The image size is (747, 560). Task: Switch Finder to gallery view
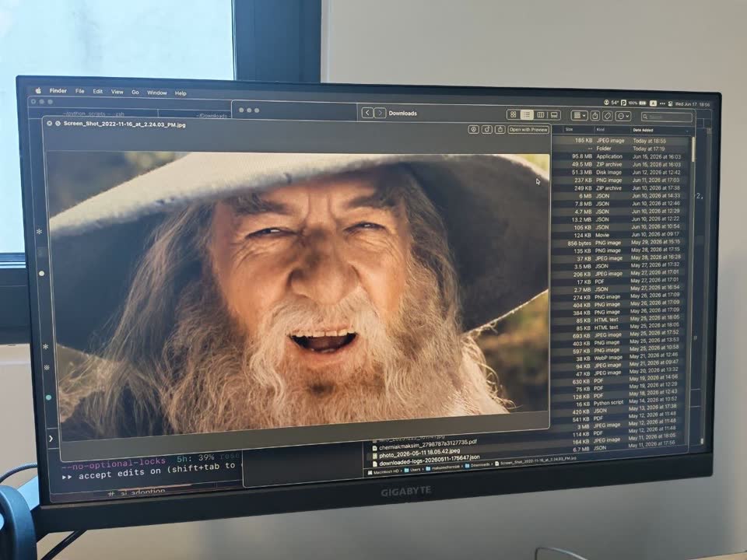coord(554,115)
